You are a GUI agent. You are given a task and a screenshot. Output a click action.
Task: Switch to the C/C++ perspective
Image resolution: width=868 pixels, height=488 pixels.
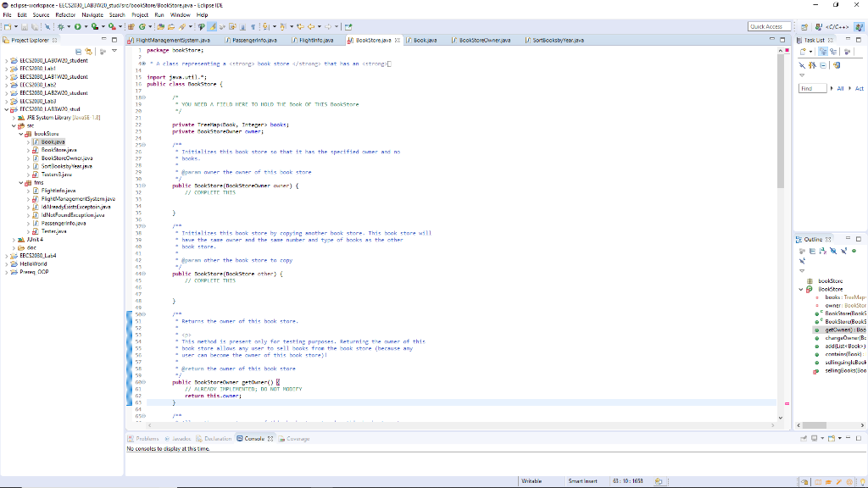point(833,26)
